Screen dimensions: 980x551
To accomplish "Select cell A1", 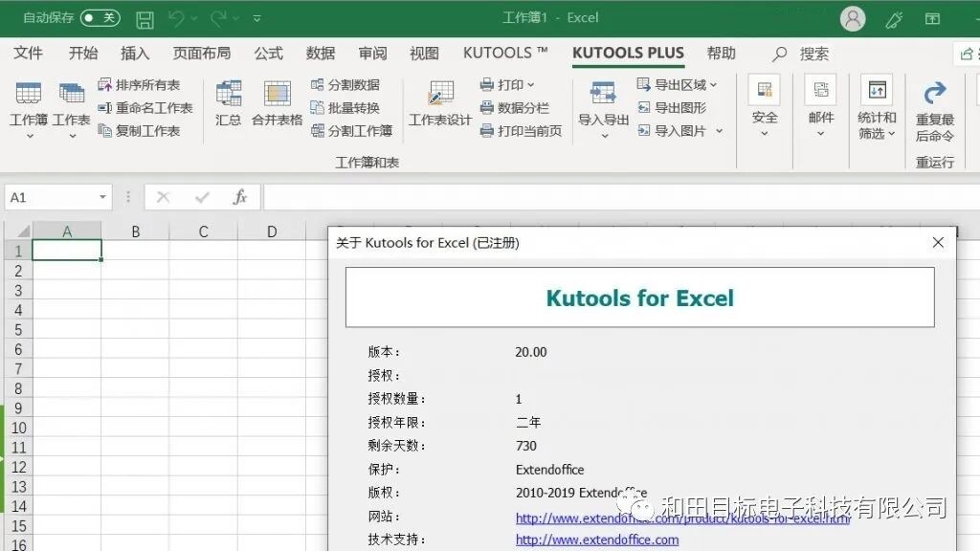I will 67,251.
